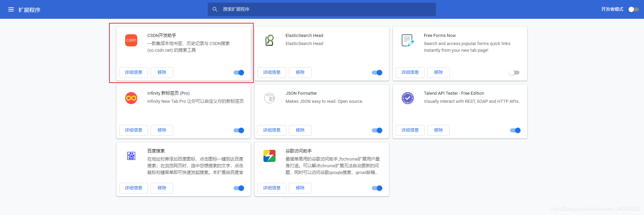Disable the 百度搜索 extension
This screenshot has height=215, width=644.
pos(239,188)
